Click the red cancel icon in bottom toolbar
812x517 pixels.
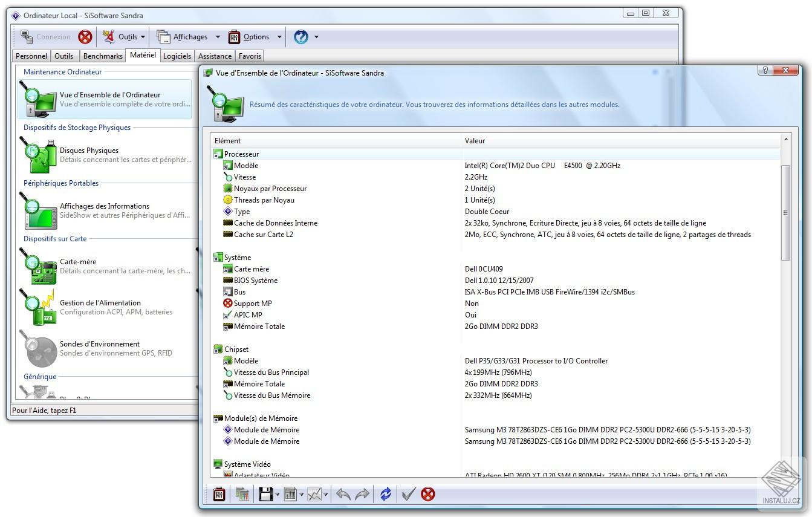[428, 493]
